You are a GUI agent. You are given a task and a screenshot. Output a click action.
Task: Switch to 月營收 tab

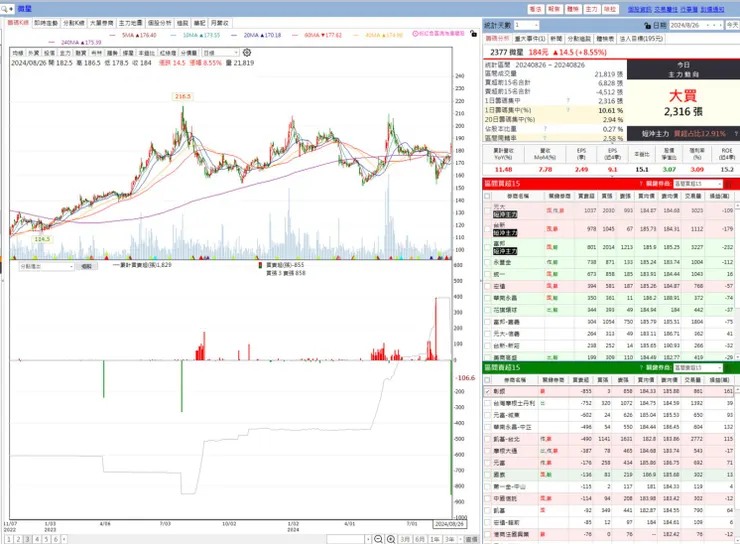pos(219,23)
